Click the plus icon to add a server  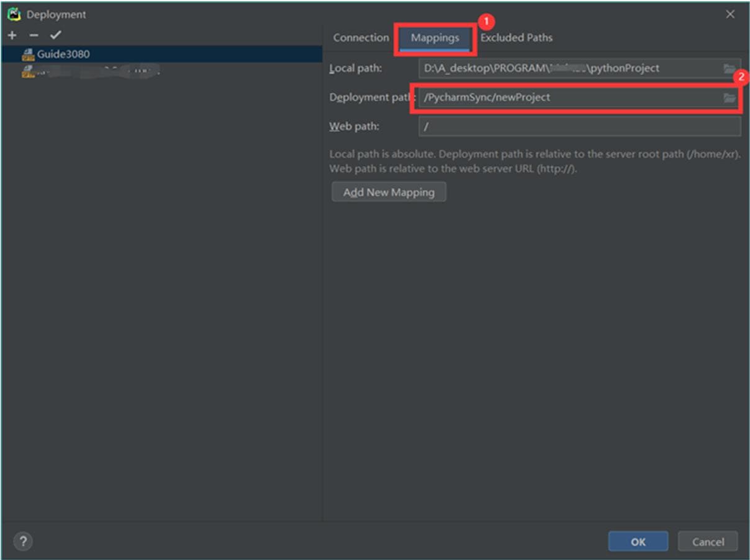12,35
